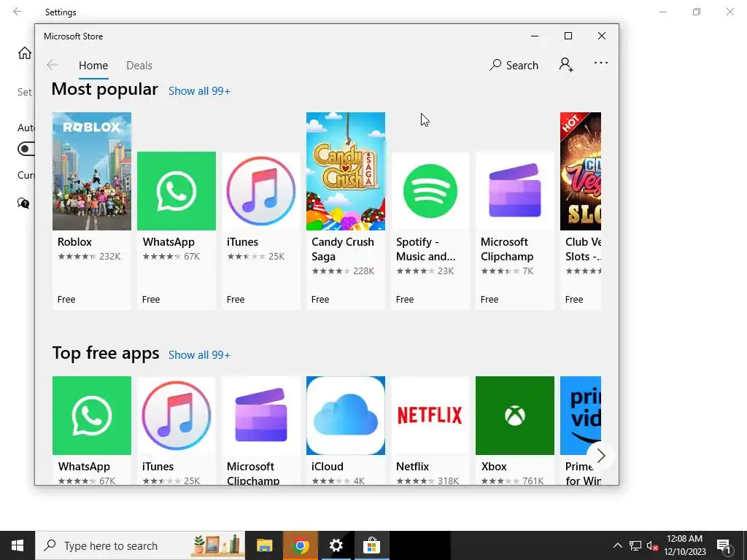Click the network tray icon
The width and height of the screenshot is (747, 560).
tap(635, 545)
